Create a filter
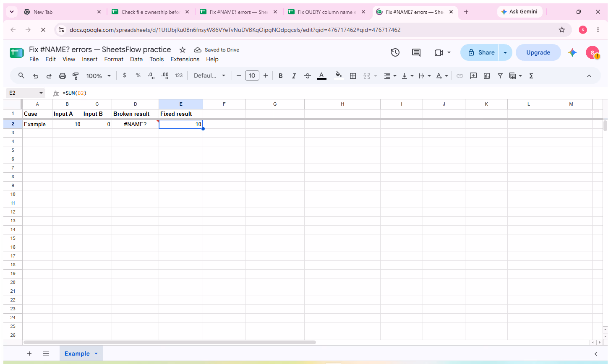Screen dimensions: 611x364 (500, 76)
